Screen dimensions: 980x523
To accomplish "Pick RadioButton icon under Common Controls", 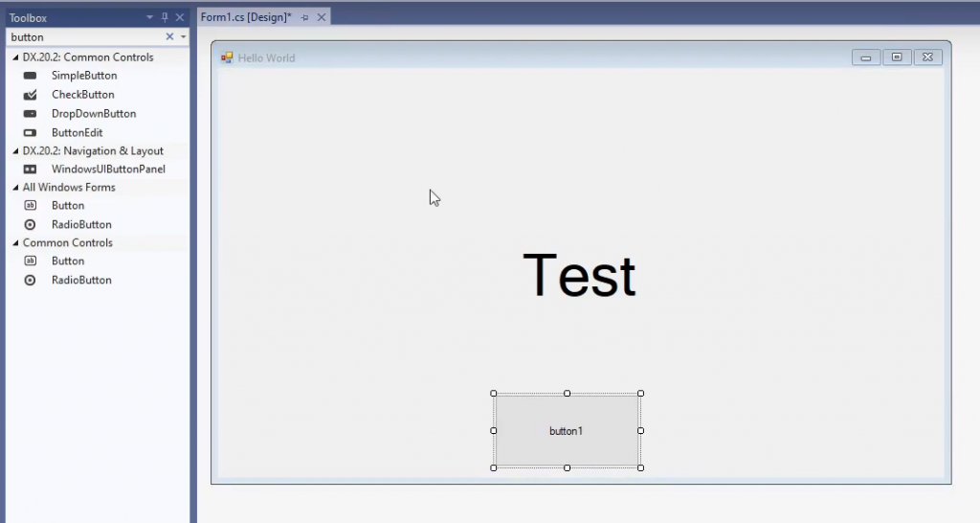I will coord(30,281).
